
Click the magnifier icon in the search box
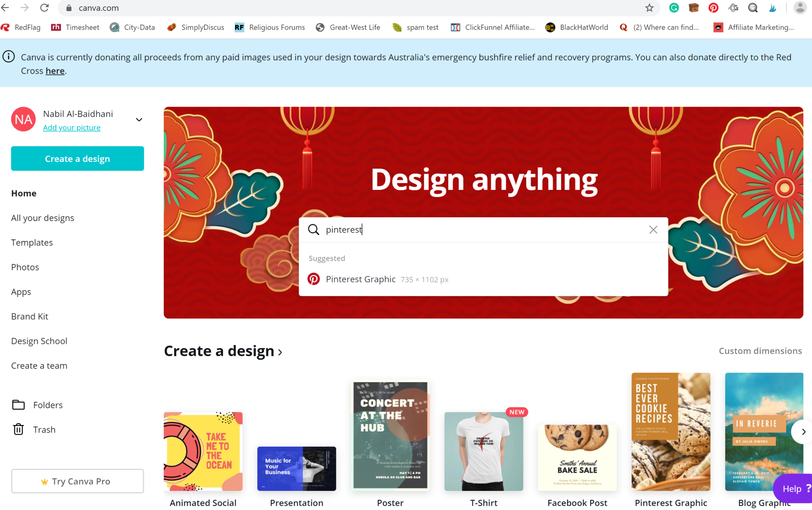[313, 230]
